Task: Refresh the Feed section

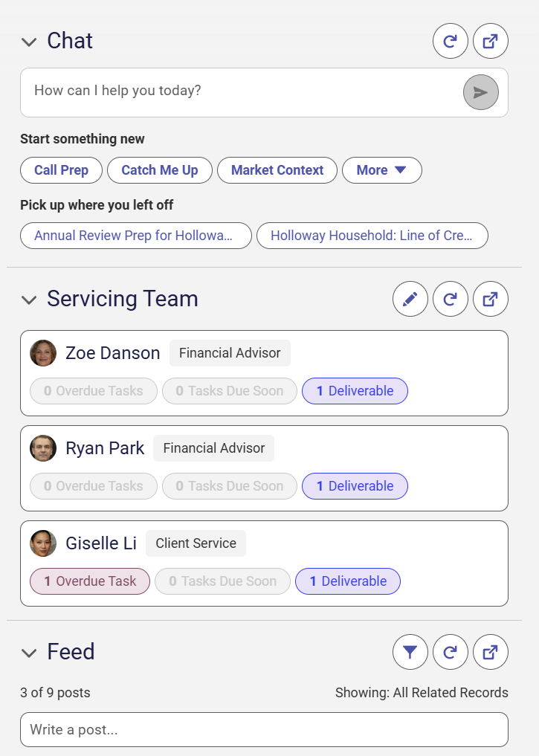Action: pos(451,652)
